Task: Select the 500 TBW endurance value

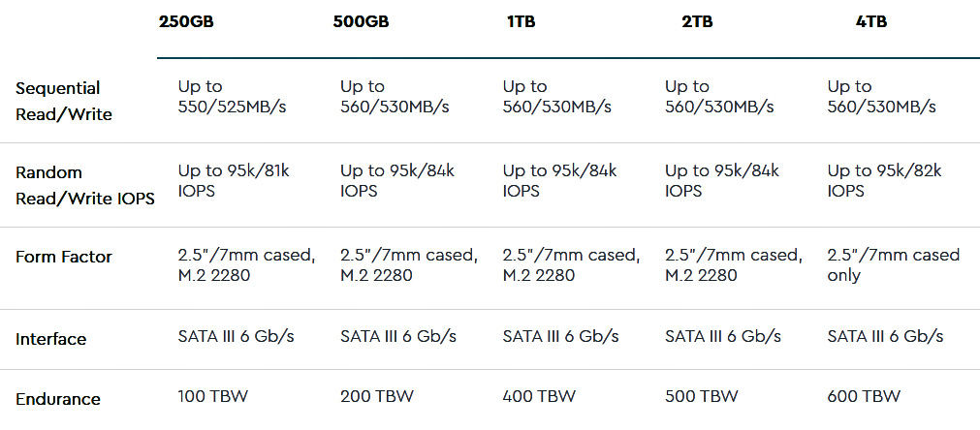Action: coord(702,396)
